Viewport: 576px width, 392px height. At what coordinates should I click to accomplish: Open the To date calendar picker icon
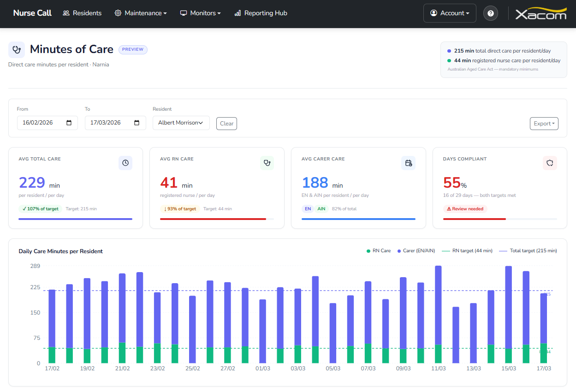(137, 123)
